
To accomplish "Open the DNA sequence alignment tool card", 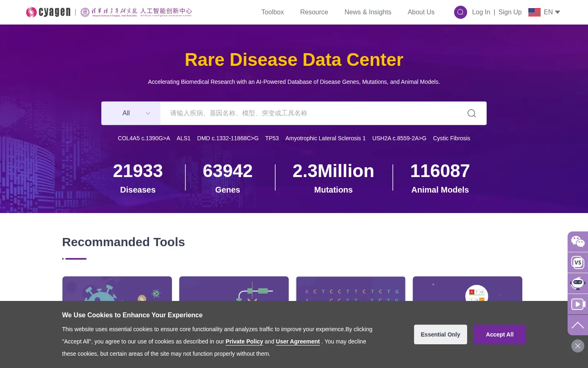I will (x=351, y=289).
